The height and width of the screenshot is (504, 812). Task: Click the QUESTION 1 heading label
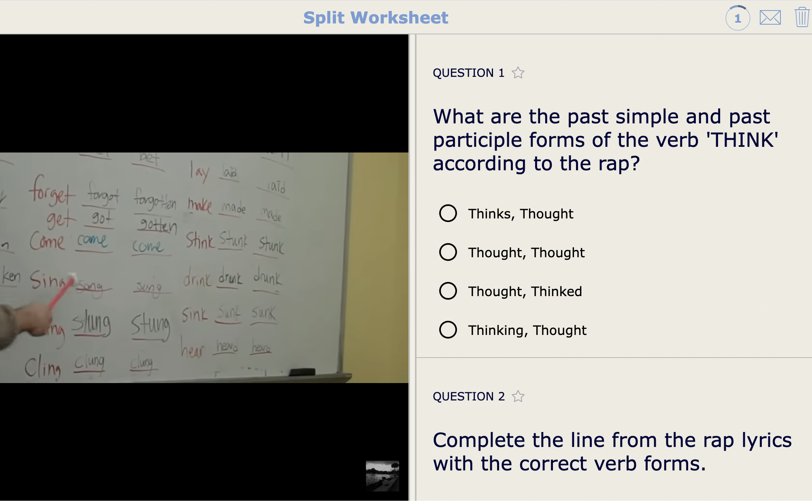pyautogui.click(x=468, y=73)
